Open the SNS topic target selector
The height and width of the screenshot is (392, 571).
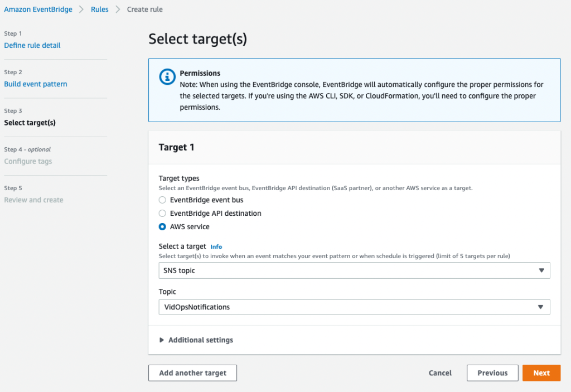(x=355, y=270)
